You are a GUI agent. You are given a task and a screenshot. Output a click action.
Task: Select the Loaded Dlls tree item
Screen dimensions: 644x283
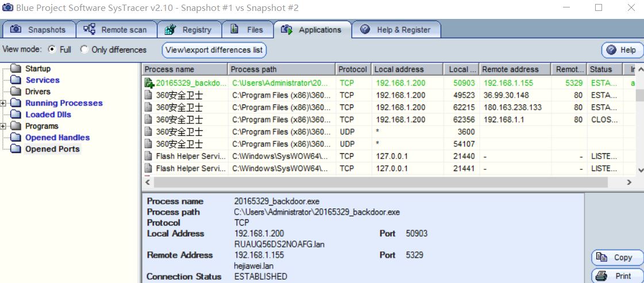click(48, 114)
